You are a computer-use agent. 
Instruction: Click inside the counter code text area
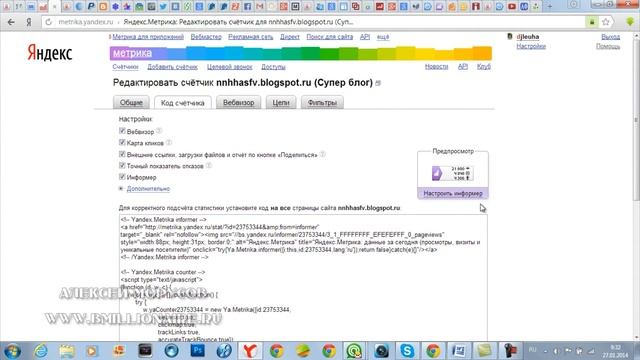click(x=303, y=278)
